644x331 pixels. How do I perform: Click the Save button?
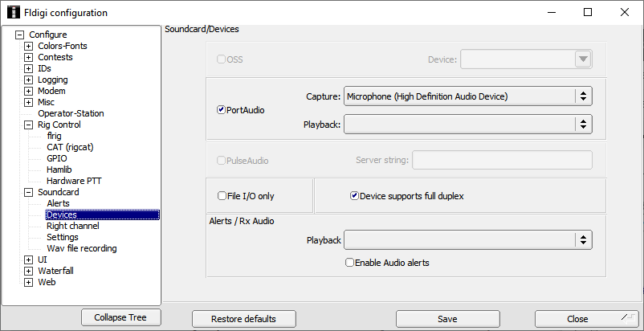447,319
